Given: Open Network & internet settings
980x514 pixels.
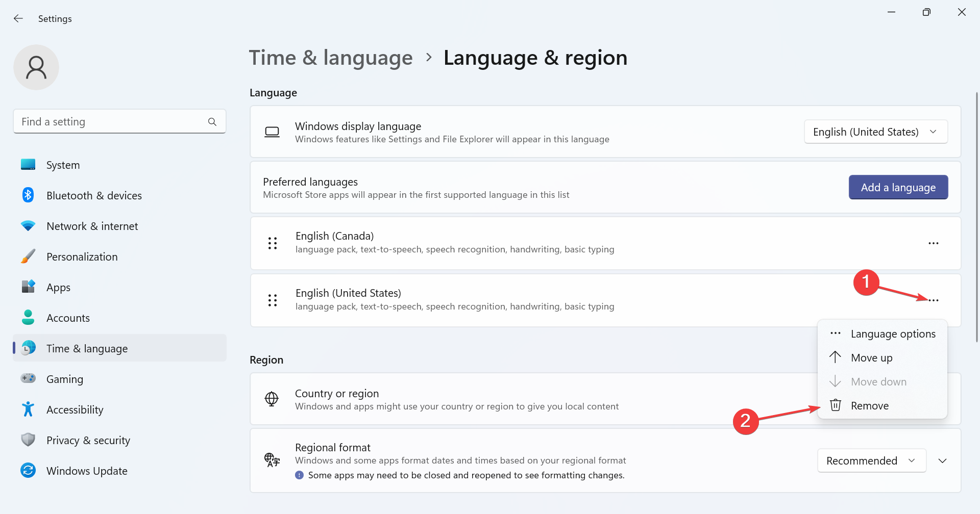Looking at the screenshot, I should point(119,226).
